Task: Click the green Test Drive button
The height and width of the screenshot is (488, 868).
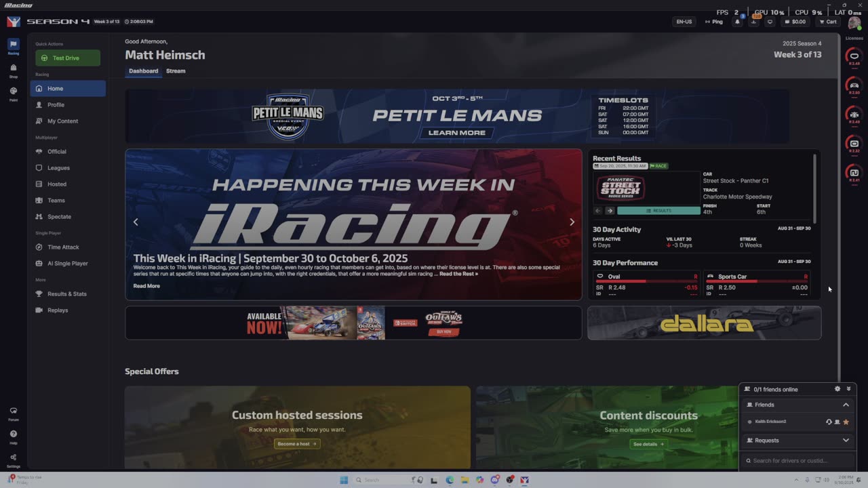Action: point(68,58)
